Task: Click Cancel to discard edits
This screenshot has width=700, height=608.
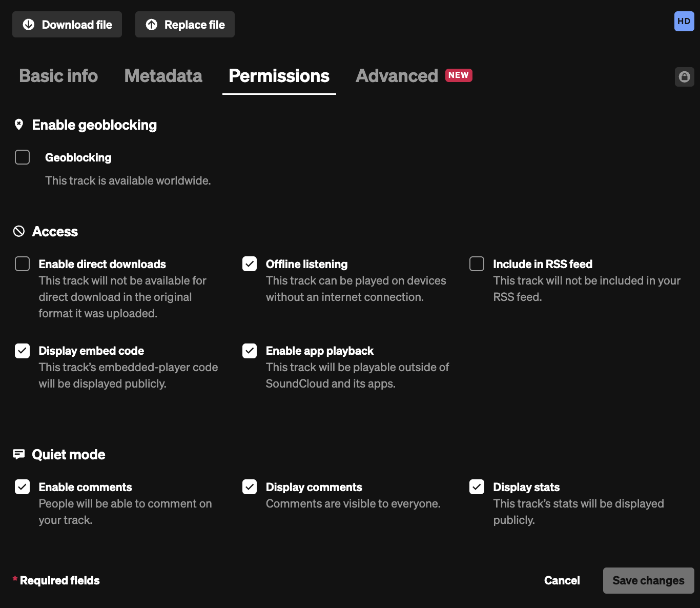Action: tap(562, 580)
